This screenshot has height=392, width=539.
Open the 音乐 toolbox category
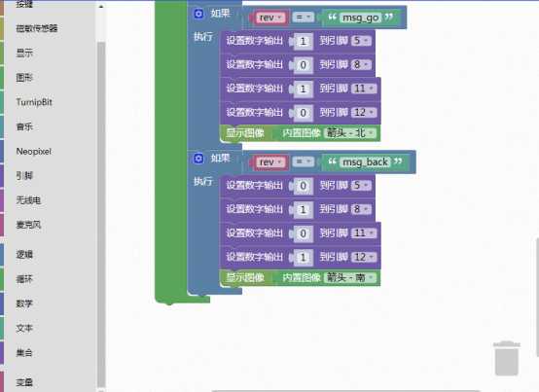24,126
